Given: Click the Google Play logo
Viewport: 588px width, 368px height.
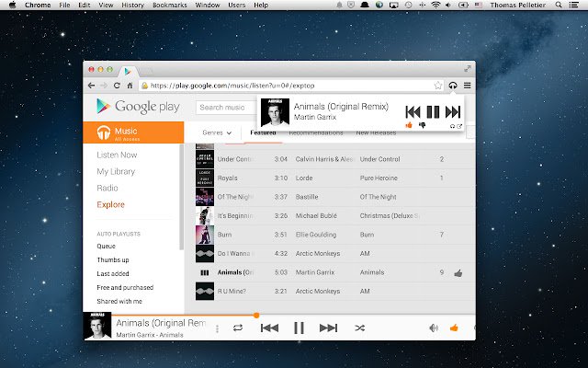Looking at the screenshot, I should tap(138, 107).
